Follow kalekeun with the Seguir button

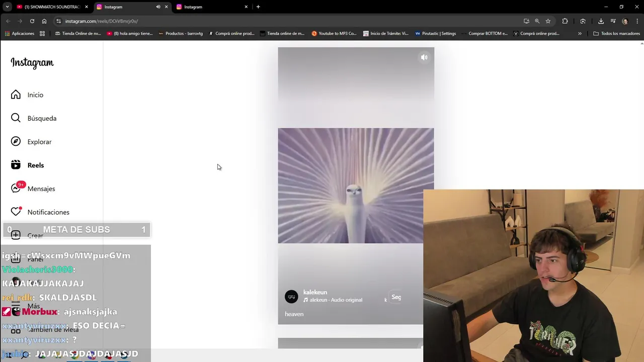point(396,297)
